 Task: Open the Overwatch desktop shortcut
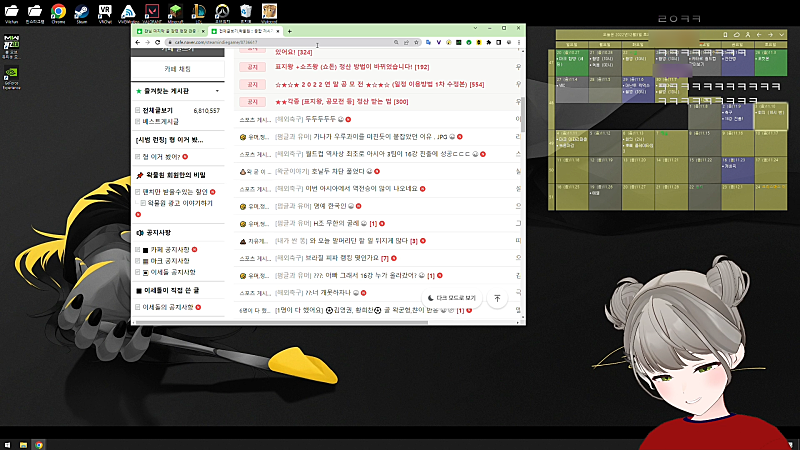tap(222, 12)
